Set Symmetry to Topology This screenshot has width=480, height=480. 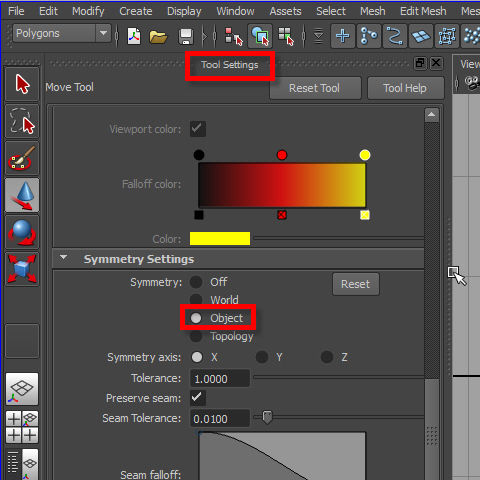(x=196, y=336)
